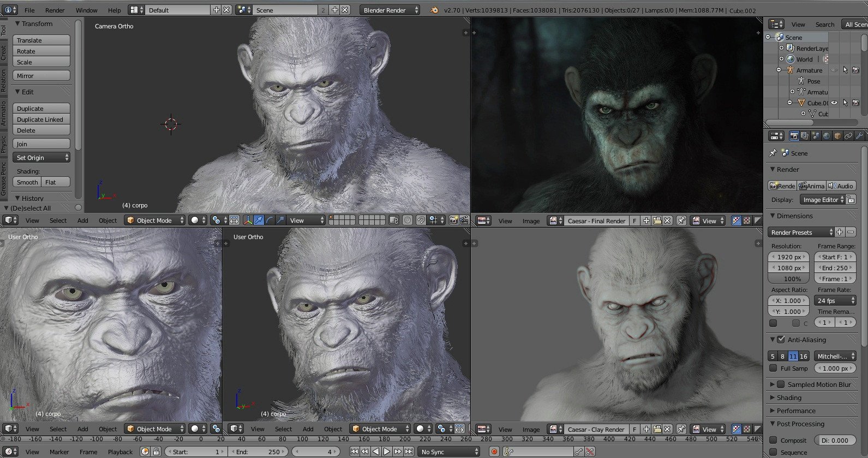
Task: Open the No Sync playback dropdown
Action: (x=449, y=451)
